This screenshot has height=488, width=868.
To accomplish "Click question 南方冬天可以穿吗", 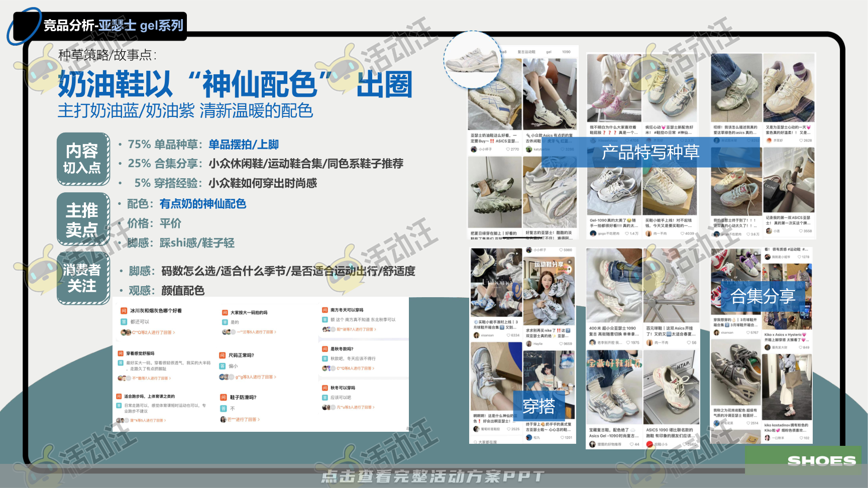I will [347, 310].
